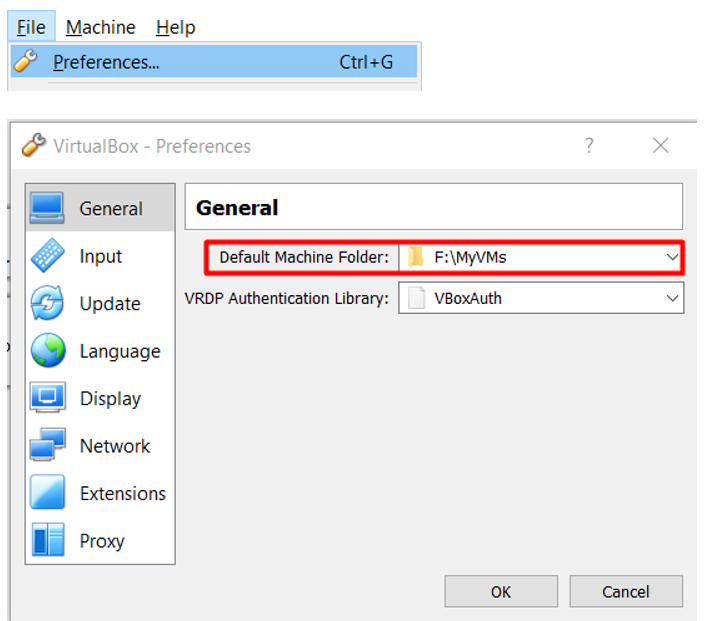Confirm settings with the OK button
This screenshot has height=621, width=708.
[x=501, y=591]
